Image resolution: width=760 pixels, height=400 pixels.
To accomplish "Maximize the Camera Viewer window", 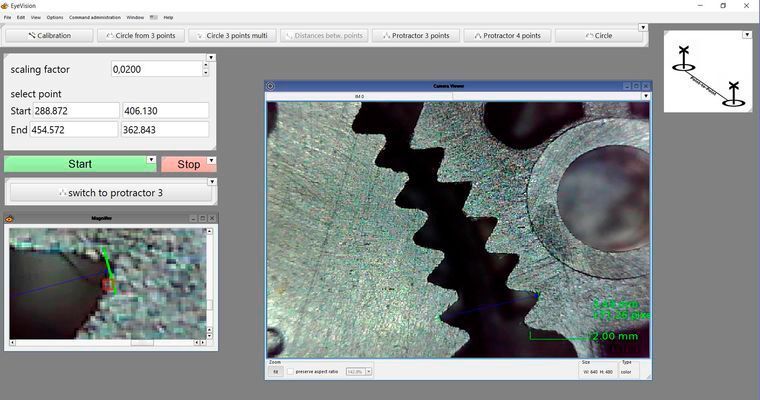I will (x=636, y=86).
